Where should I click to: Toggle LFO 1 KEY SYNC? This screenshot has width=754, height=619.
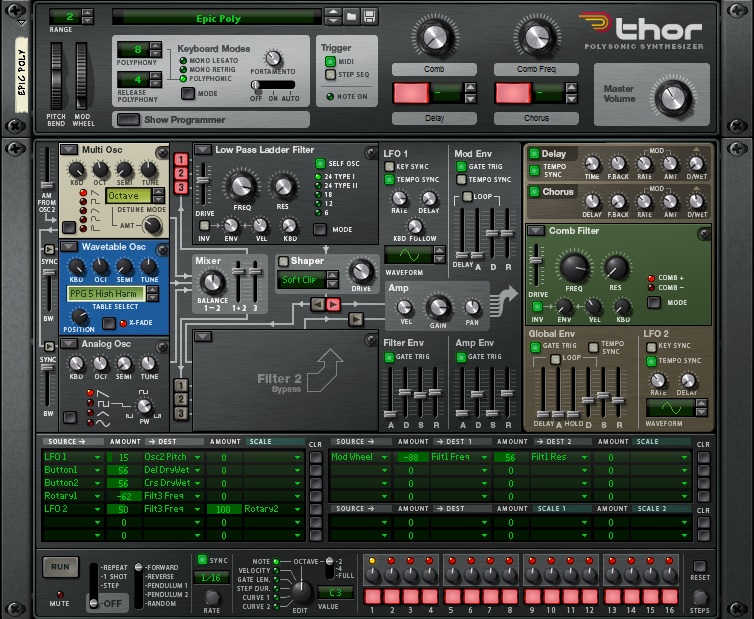(x=390, y=166)
